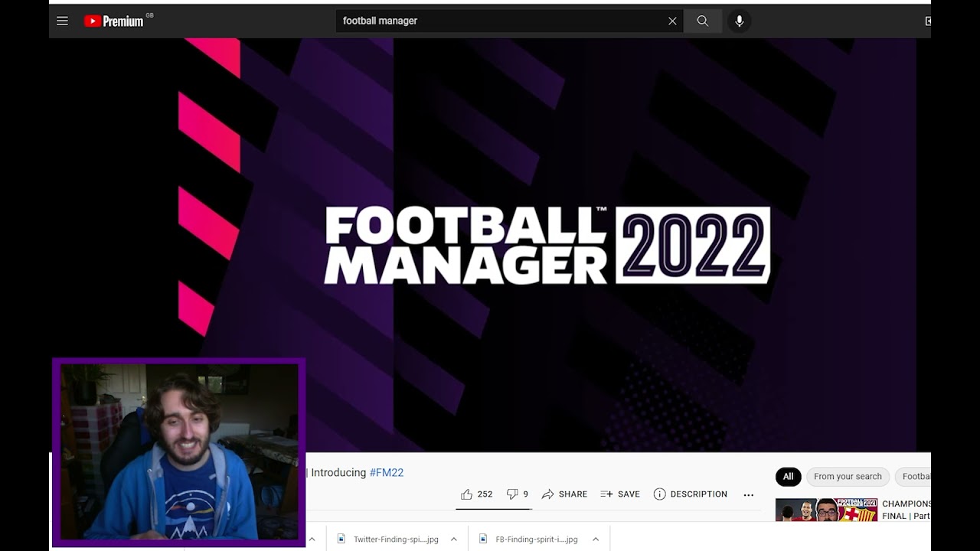Open the video DESCRIPTION
Image resolution: width=980 pixels, height=551 pixels.
(x=690, y=494)
